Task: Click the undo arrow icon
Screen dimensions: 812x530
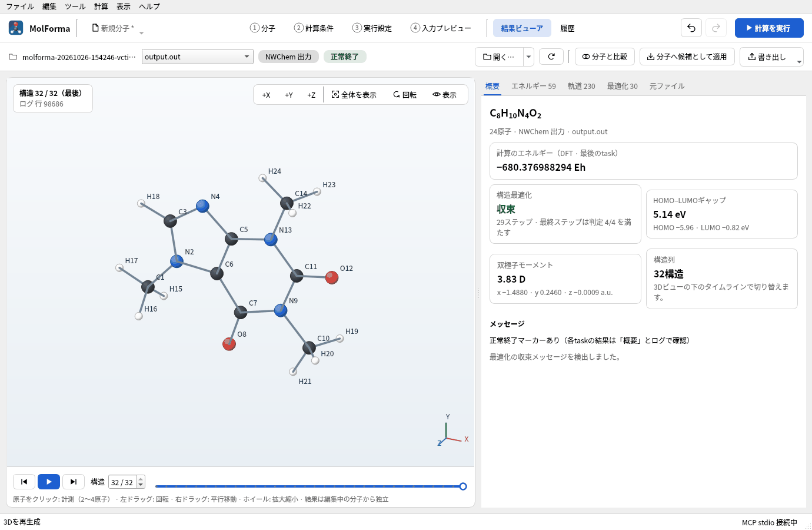Action: (x=691, y=28)
